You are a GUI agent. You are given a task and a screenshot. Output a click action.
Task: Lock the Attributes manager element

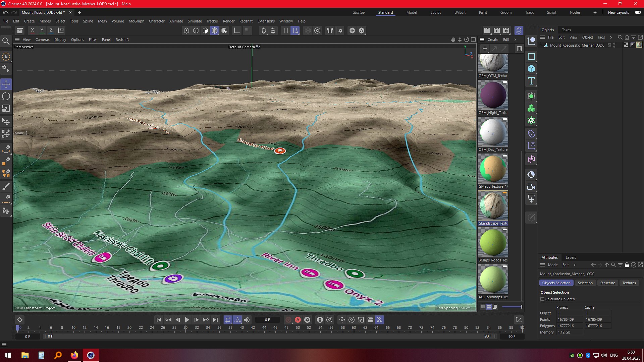click(x=627, y=265)
